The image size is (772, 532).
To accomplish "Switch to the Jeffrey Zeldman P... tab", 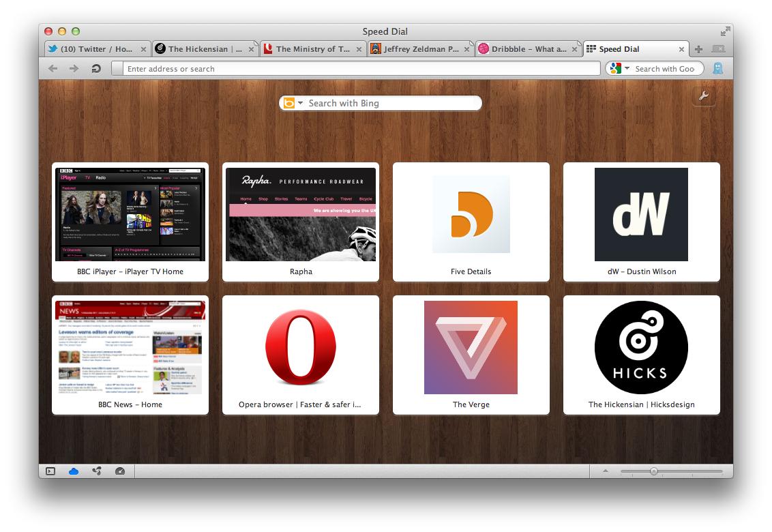I will click(x=421, y=49).
